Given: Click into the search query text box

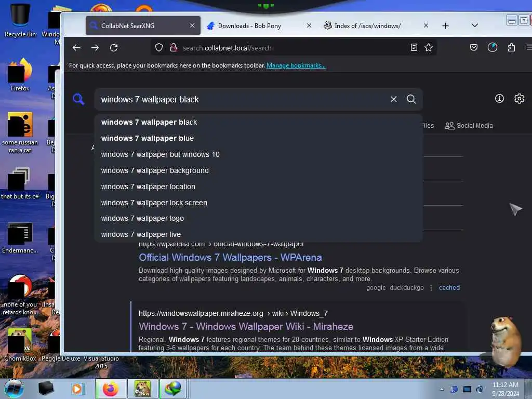Looking at the screenshot, I should coord(243,99).
